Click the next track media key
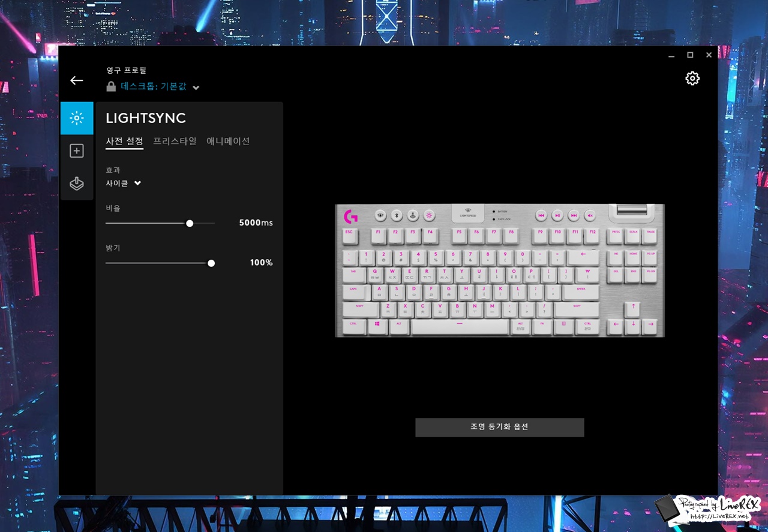Image resolution: width=768 pixels, height=532 pixels. [x=574, y=215]
